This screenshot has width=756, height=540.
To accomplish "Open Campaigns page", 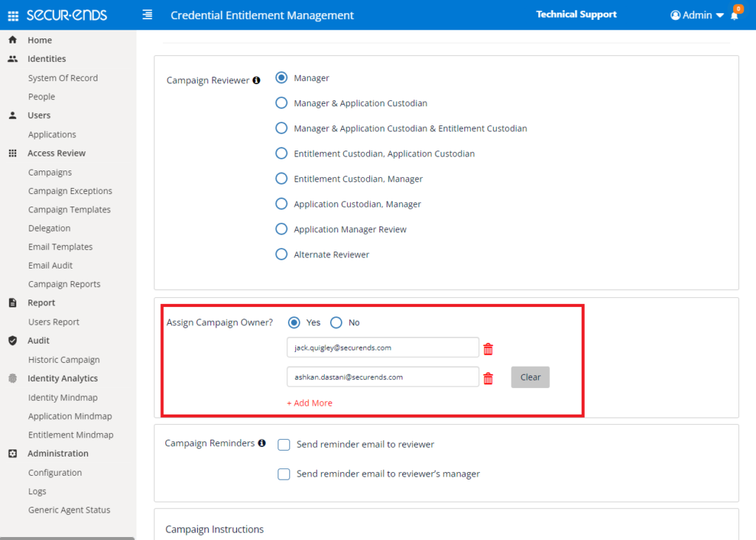I will pyautogui.click(x=49, y=172).
